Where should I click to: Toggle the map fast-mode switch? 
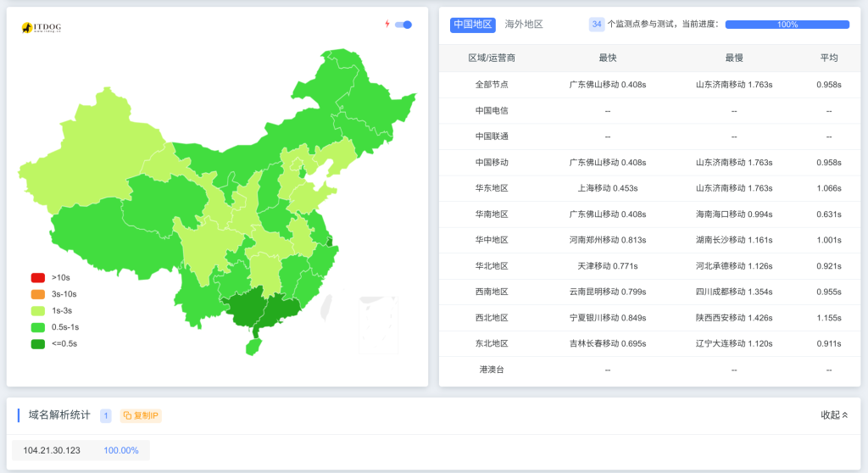tap(403, 25)
